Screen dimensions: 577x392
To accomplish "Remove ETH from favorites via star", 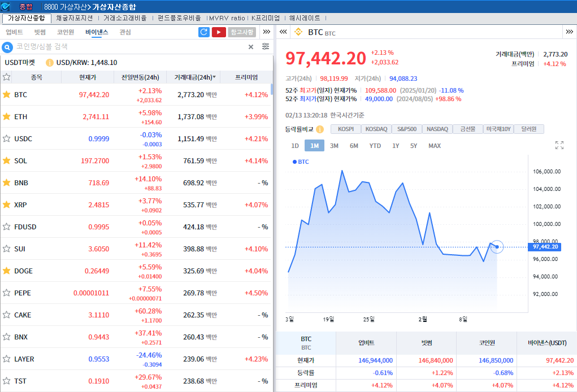I will click(7, 116).
